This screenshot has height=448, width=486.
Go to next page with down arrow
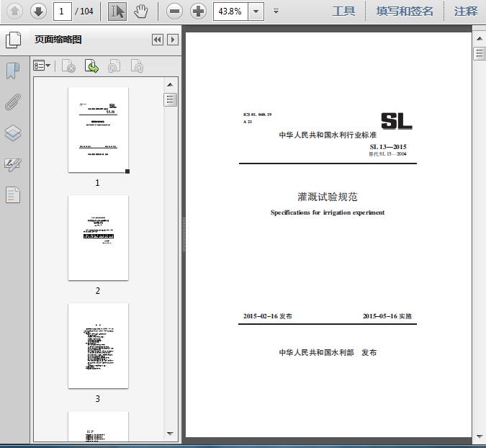(x=38, y=12)
